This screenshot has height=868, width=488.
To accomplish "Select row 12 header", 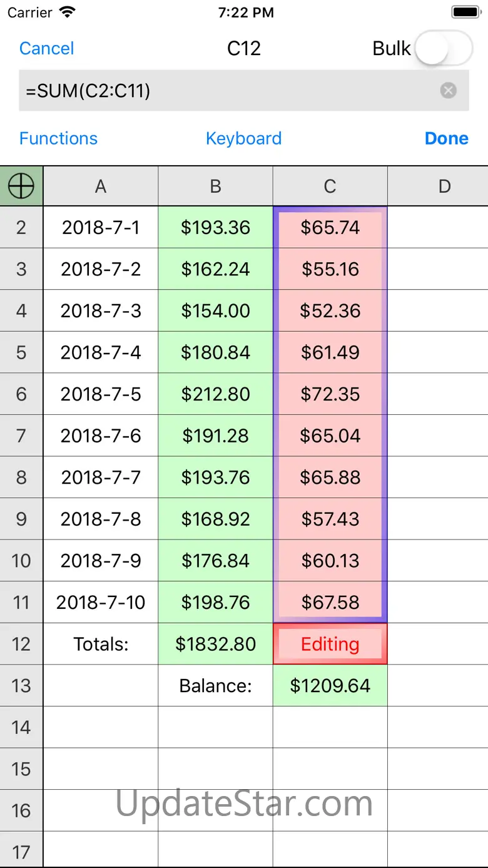I will point(21,644).
